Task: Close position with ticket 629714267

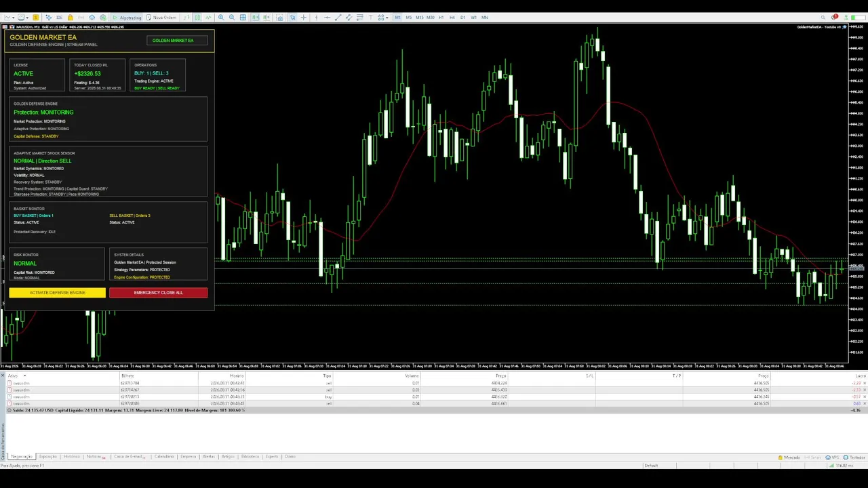Action: pos(865,390)
